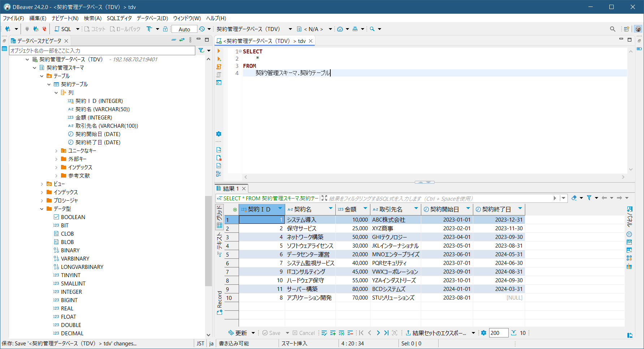Expand the ビュー node in navigator
This screenshot has height=349, width=644.
(42, 184)
